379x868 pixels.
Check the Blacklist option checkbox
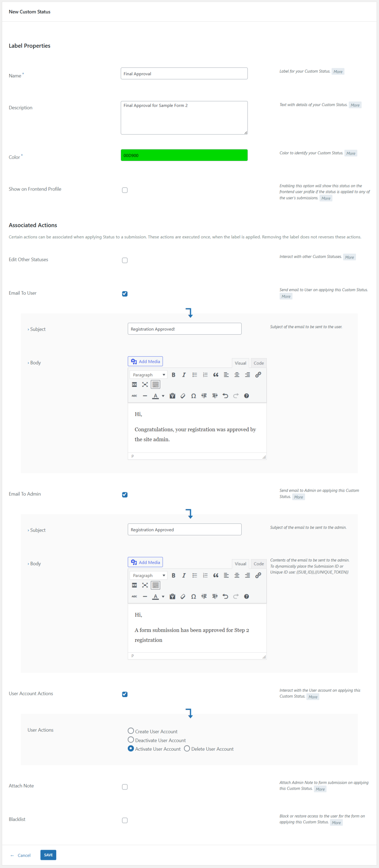(125, 820)
